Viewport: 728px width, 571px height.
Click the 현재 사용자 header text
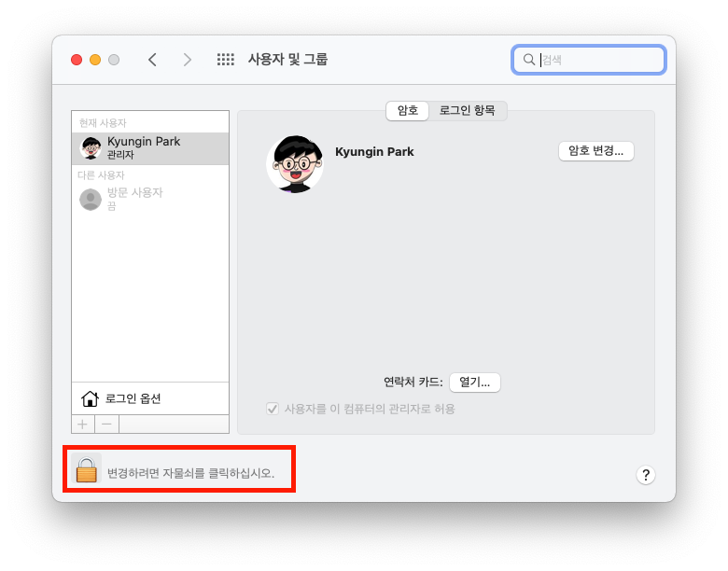point(103,123)
